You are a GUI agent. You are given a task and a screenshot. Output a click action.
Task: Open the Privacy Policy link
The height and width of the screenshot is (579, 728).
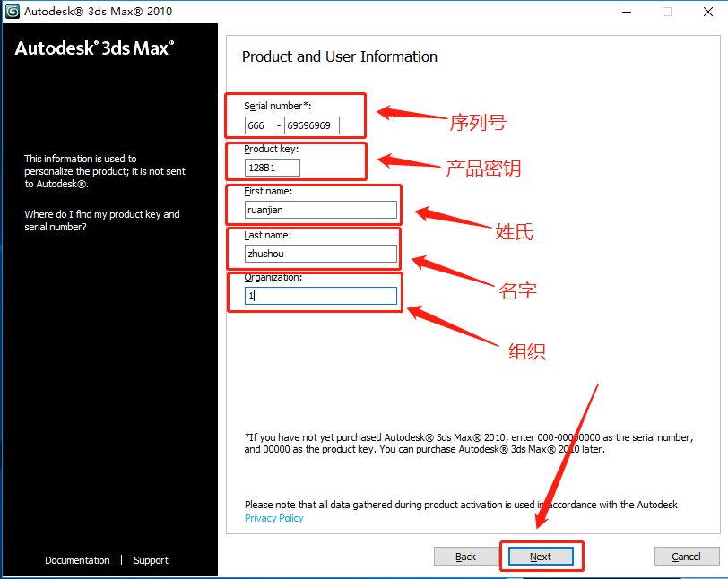point(274,518)
